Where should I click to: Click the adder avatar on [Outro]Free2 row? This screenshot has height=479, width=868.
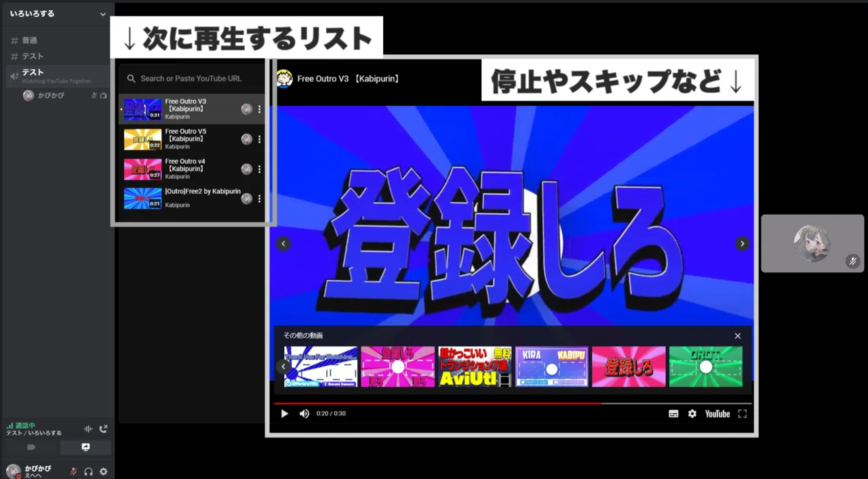[247, 199]
